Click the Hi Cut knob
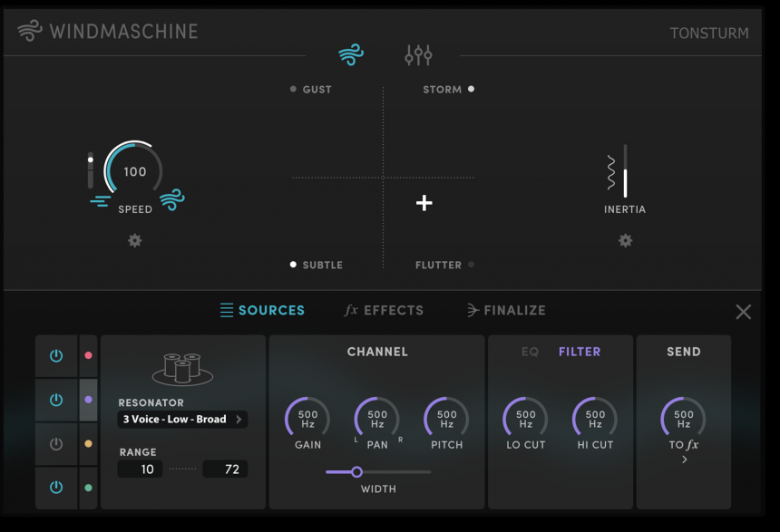780x532 pixels. pos(596,419)
